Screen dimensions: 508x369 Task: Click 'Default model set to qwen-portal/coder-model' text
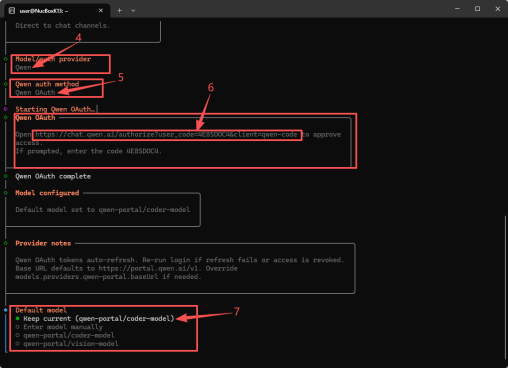click(x=103, y=210)
